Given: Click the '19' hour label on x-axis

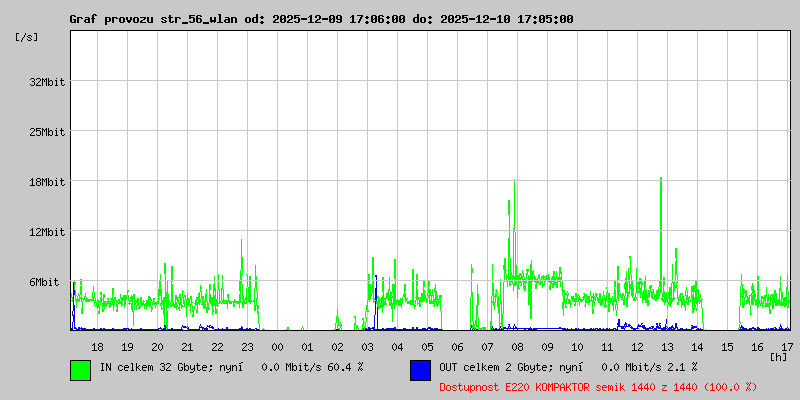Looking at the screenshot, I should click(x=128, y=347).
